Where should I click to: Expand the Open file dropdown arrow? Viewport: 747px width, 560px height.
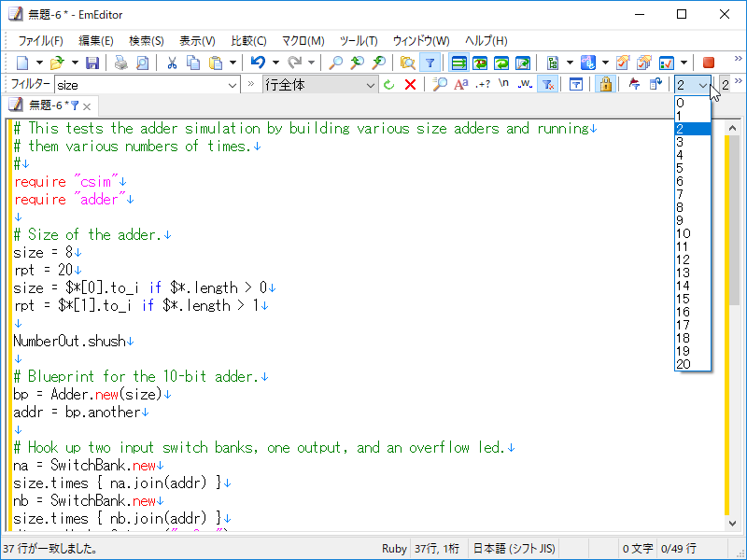[x=75, y=63]
